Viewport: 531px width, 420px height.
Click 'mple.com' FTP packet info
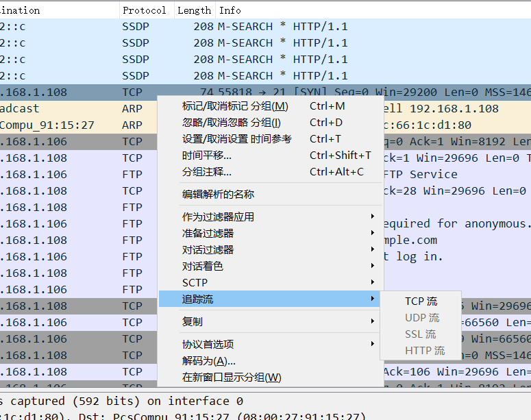pyautogui.click(x=410, y=240)
